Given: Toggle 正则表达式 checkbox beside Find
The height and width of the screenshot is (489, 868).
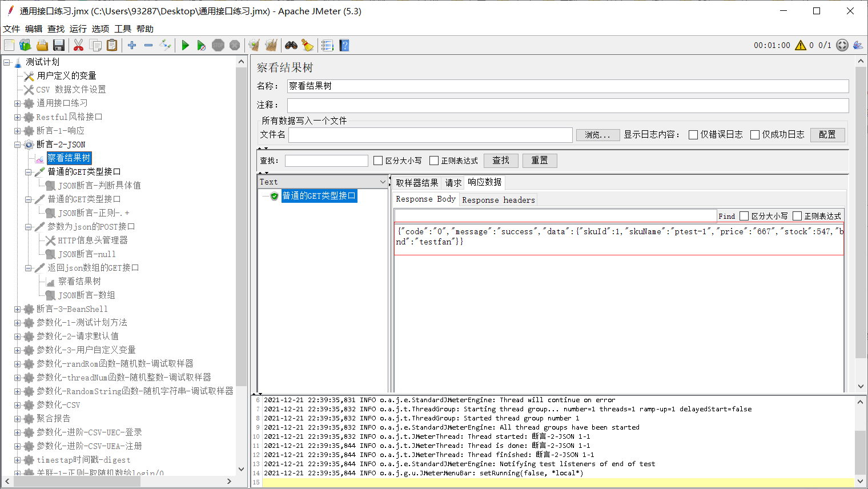Looking at the screenshot, I should tap(797, 216).
